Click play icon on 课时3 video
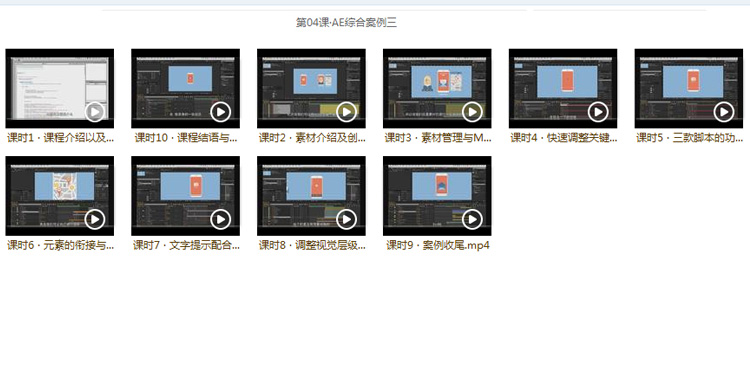 pos(472,112)
